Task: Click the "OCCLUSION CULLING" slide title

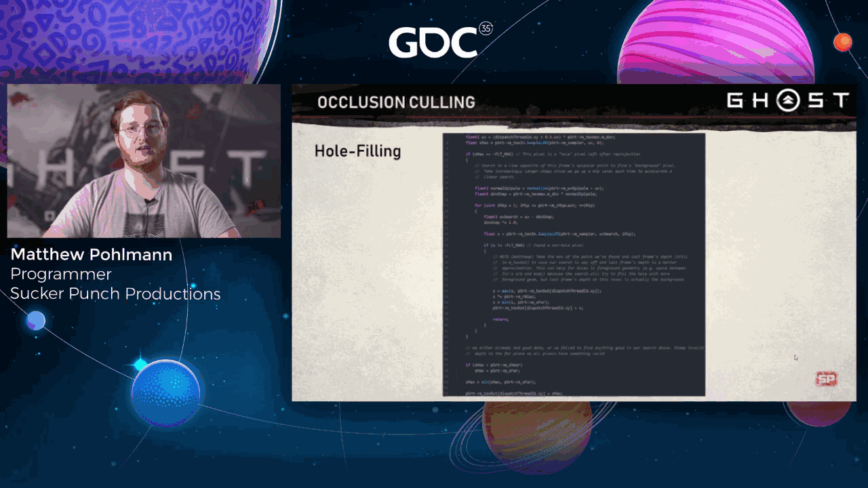Action: coord(396,102)
